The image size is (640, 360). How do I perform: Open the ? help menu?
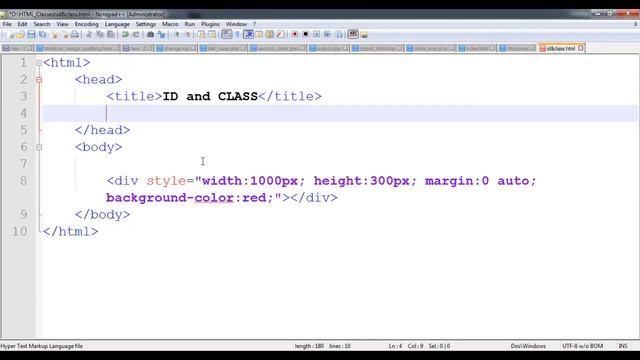coord(254,24)
